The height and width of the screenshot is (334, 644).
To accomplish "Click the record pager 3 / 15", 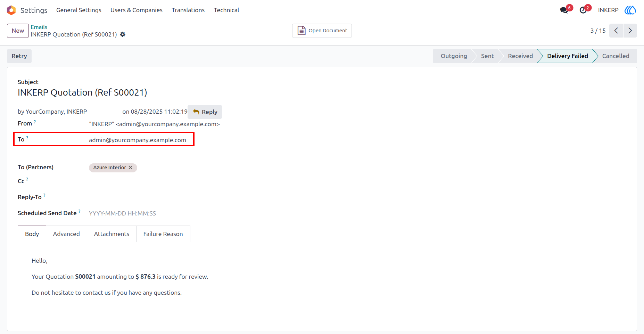I will [x=598, y=31].
